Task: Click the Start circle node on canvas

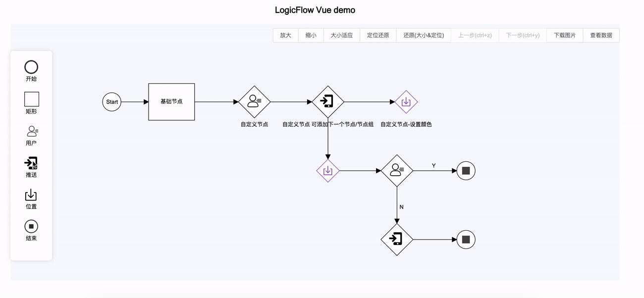Action: pos(111,101)
